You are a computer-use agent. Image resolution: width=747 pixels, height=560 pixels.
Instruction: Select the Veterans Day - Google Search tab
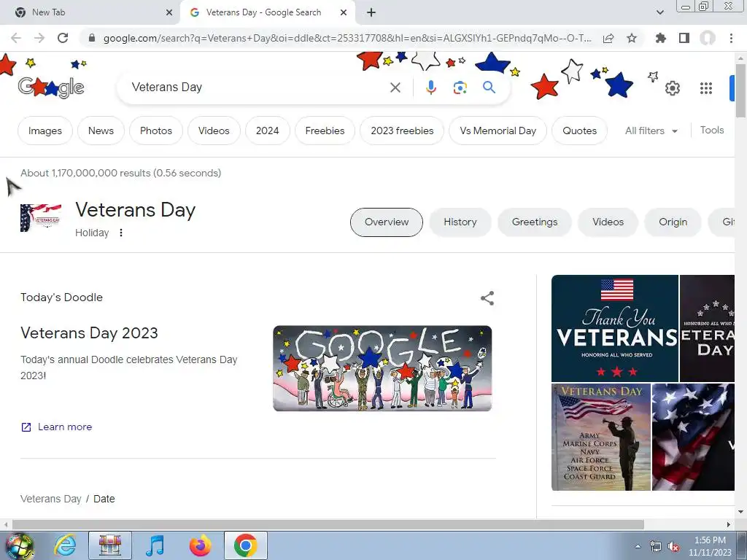268,12
